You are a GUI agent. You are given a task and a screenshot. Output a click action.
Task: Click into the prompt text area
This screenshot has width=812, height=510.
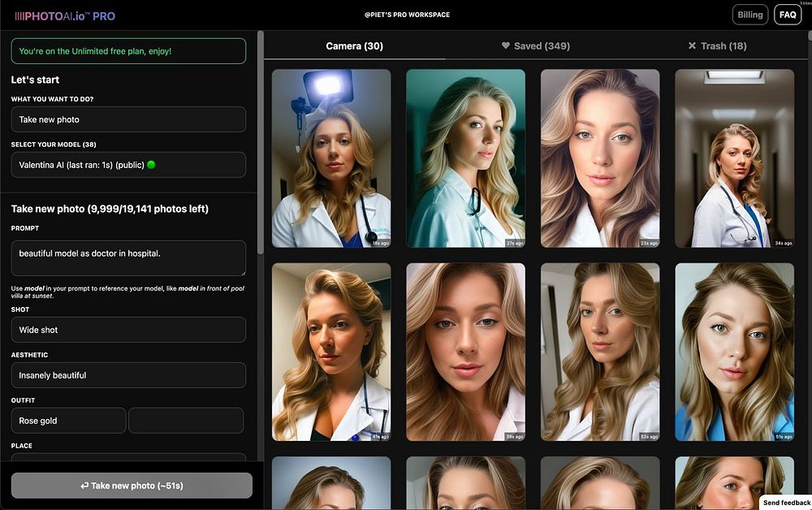click(128, 258)
